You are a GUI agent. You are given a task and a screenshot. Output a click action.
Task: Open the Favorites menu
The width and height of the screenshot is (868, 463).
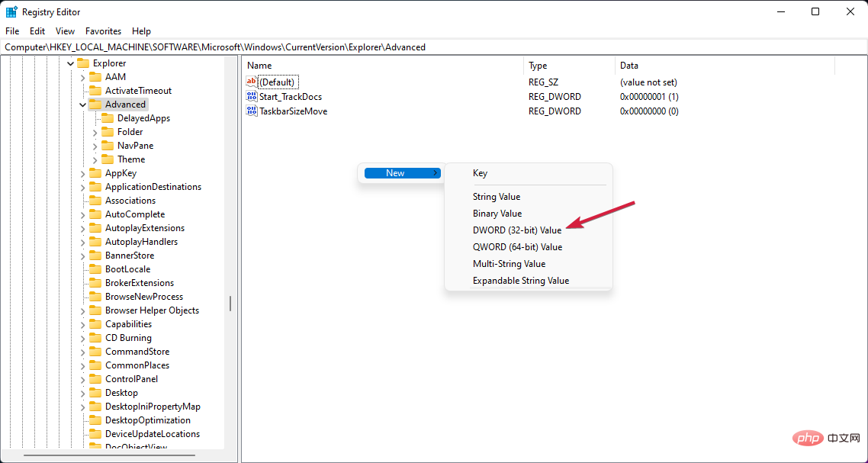(x=103, y=31)
